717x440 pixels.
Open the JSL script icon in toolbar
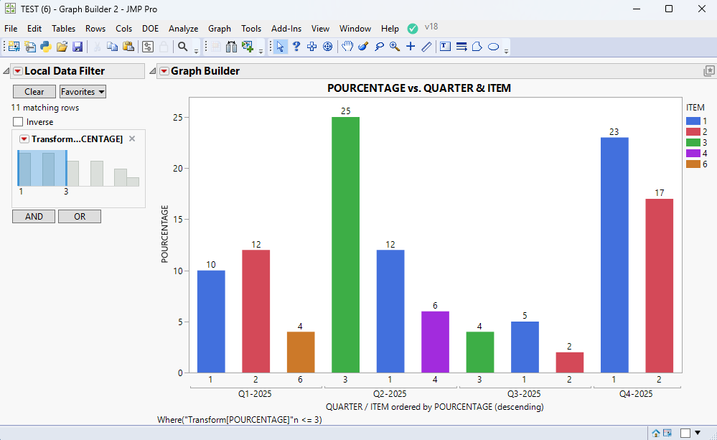pos(148,47)
